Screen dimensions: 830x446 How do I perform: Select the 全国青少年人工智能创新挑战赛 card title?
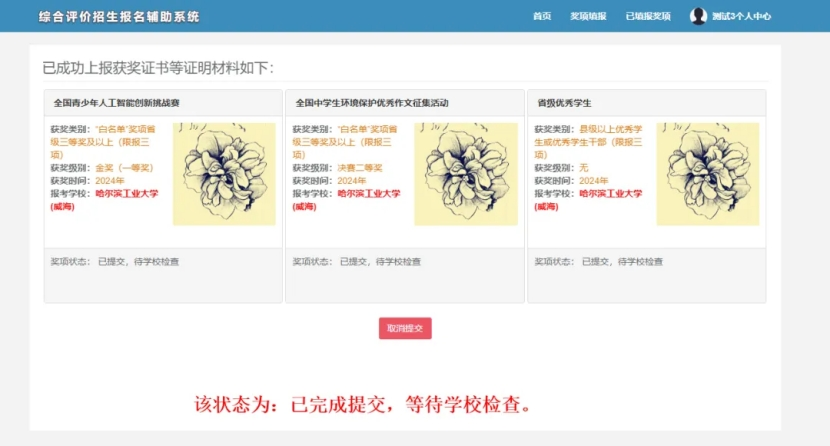117,103
